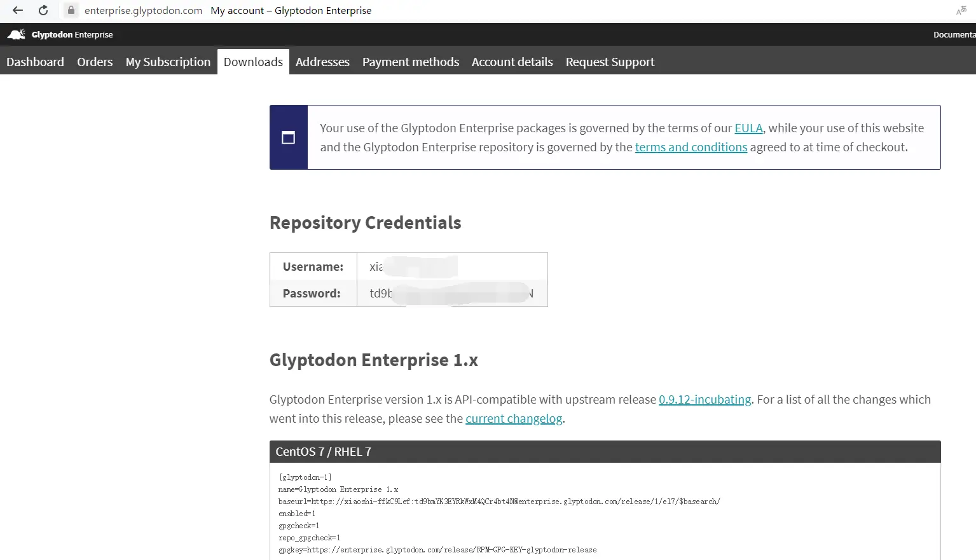Click the gpgcheck=1 config line
The height and width of the screenshot is (560, 976).
299,525
